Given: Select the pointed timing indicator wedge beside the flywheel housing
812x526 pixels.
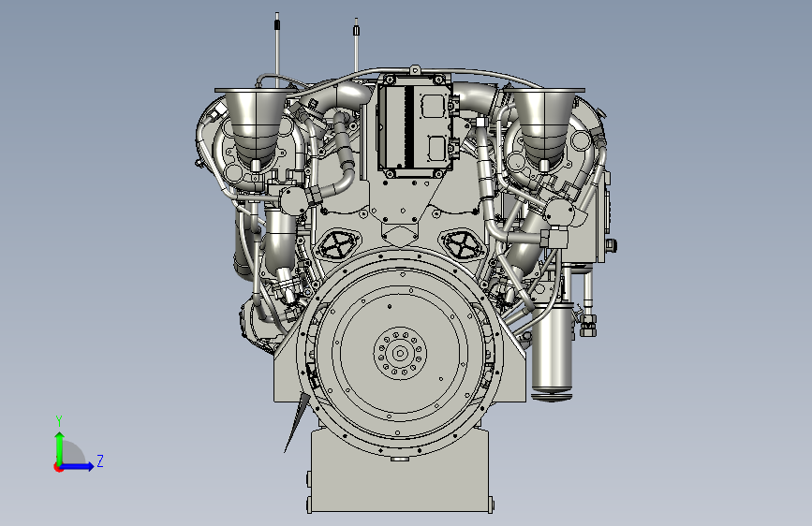Looking at the screenshot, I should pyautogui.click(x=297, y=422).
